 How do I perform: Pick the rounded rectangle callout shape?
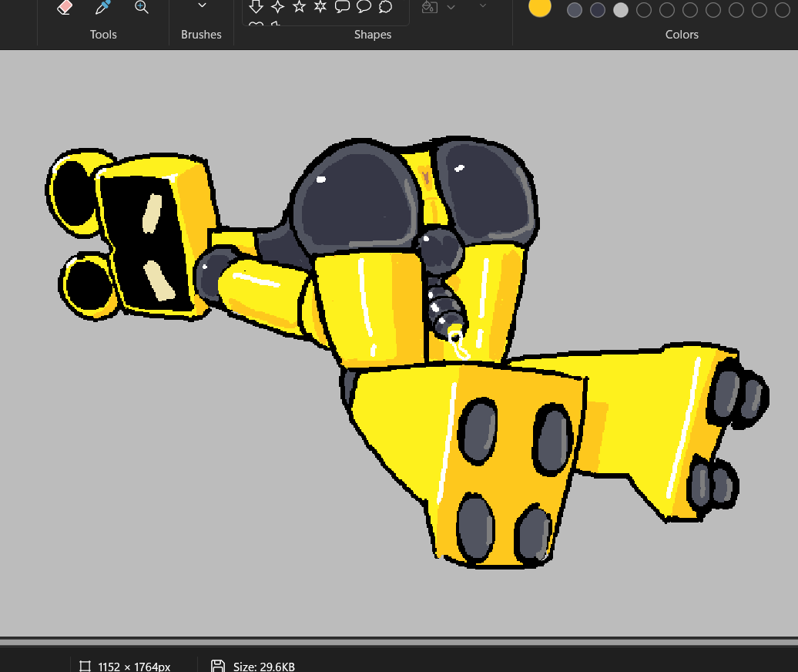point(342,7)
